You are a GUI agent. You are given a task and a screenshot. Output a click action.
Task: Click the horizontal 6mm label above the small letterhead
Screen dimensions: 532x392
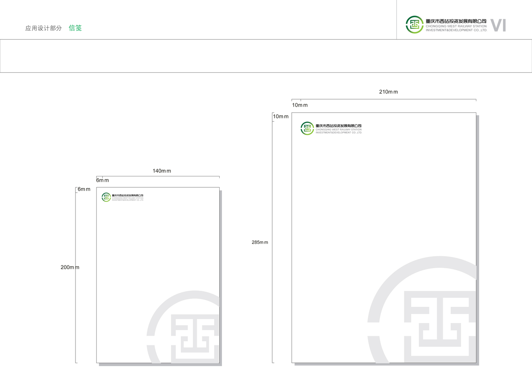pos(102,180)
